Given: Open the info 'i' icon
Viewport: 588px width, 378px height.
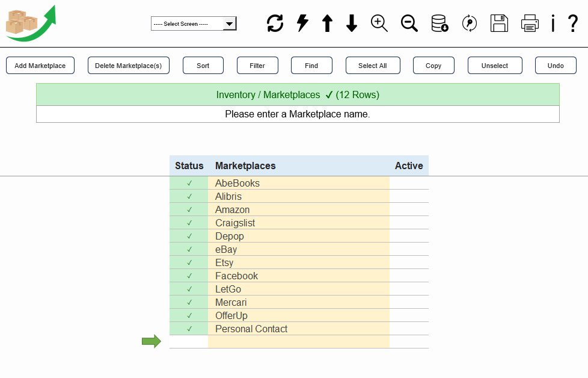Looking at the screenshot, I should pyautogui.click(x=553, y=23).
